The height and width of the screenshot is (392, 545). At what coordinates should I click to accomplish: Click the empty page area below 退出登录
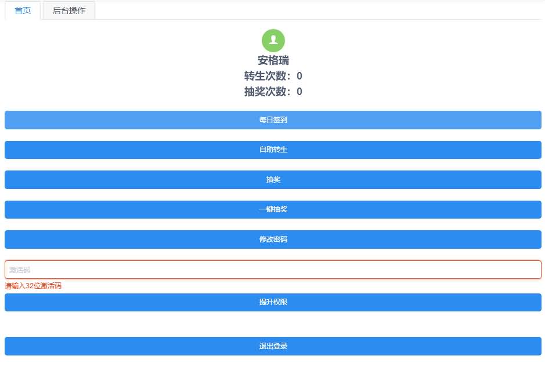click(273, 374)
